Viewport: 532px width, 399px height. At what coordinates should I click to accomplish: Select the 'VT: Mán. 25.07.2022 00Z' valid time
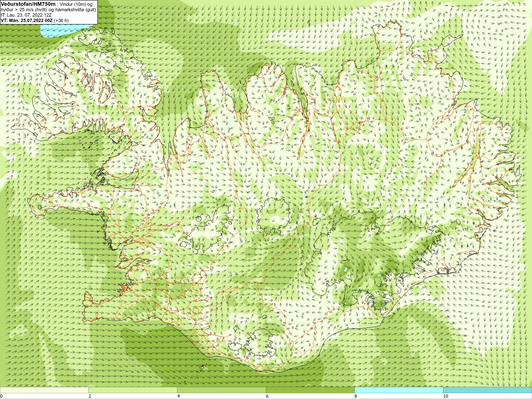click(27, 20)
